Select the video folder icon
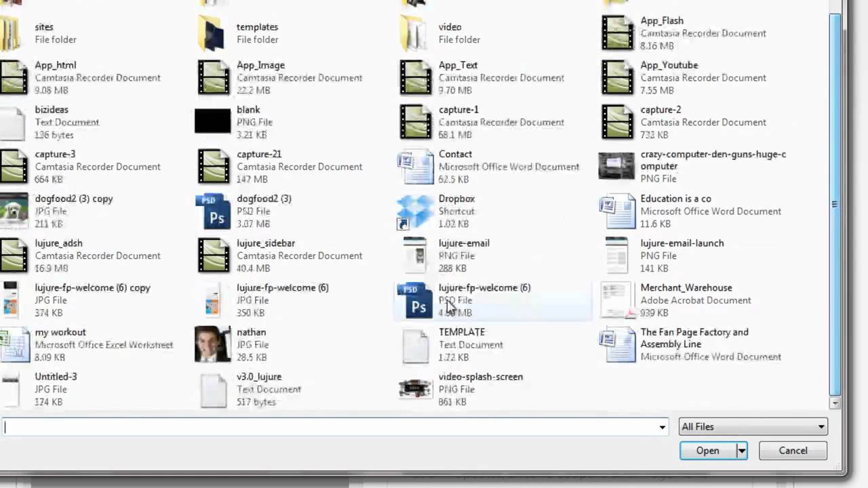Image resolution: width=868 pixels, height=488 pixels. click(x=414, y=33)
